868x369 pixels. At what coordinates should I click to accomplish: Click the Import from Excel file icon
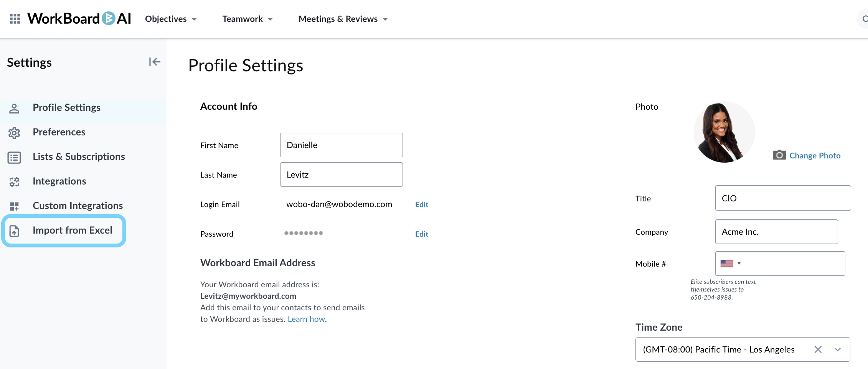14,231
